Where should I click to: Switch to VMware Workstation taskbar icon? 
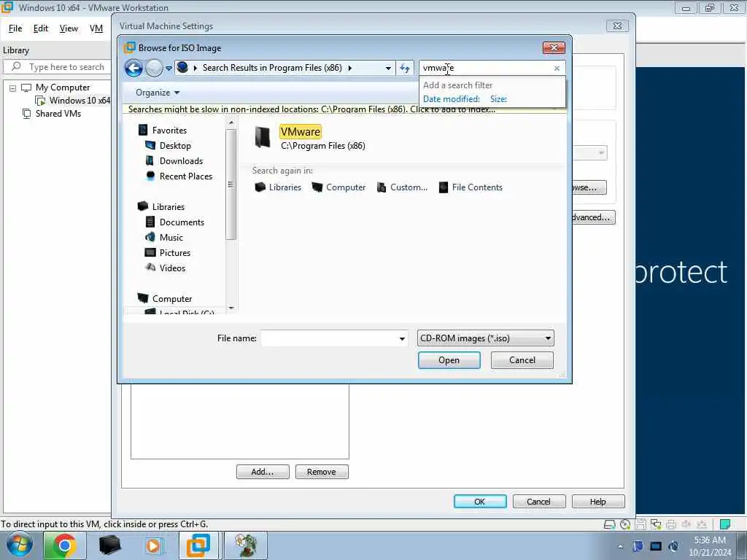pyautogui.click(x=198, y=545)
